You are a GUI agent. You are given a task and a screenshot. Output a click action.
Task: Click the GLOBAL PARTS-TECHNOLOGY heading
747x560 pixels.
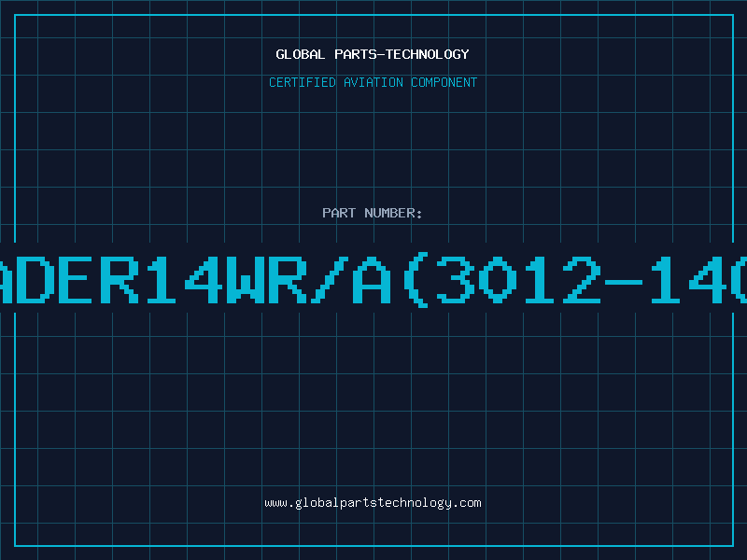point(373,54)
